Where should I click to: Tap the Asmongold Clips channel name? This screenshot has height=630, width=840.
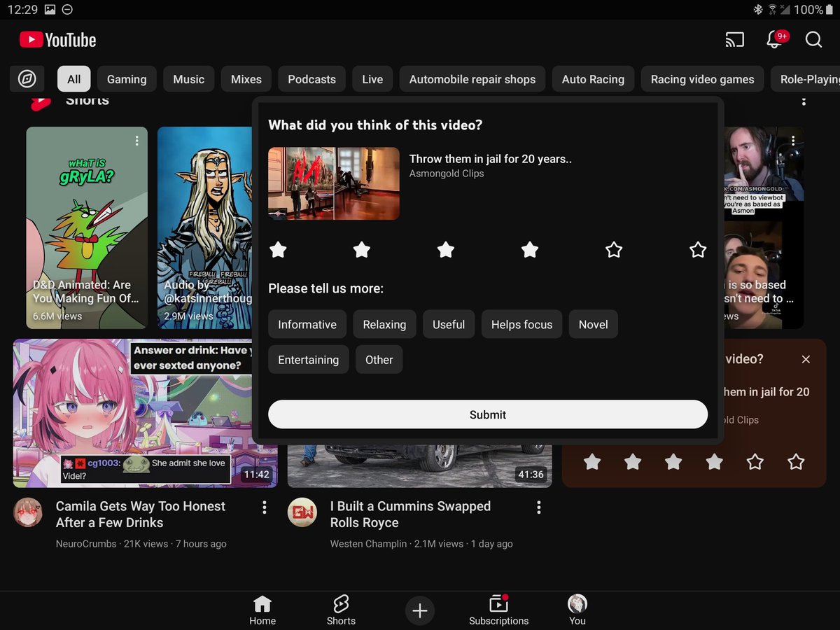tap(447, 174)
